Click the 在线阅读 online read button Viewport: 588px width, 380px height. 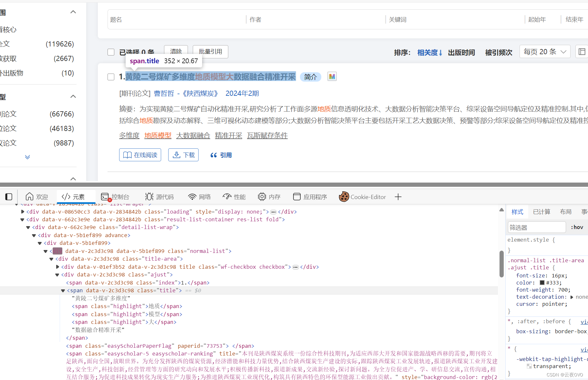(x=140, y=155)
